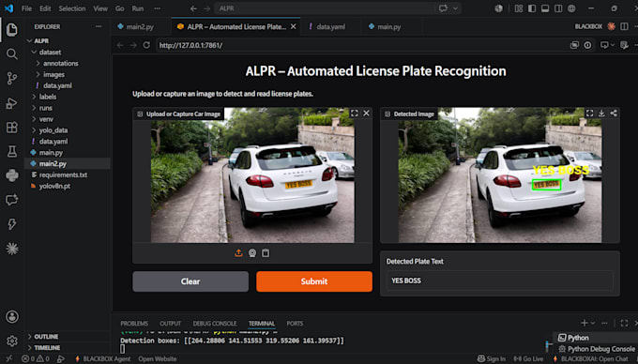
Task: Toggle the secondary sidebar layout icon
Action: pyautogui.click(x=558, y=8)
